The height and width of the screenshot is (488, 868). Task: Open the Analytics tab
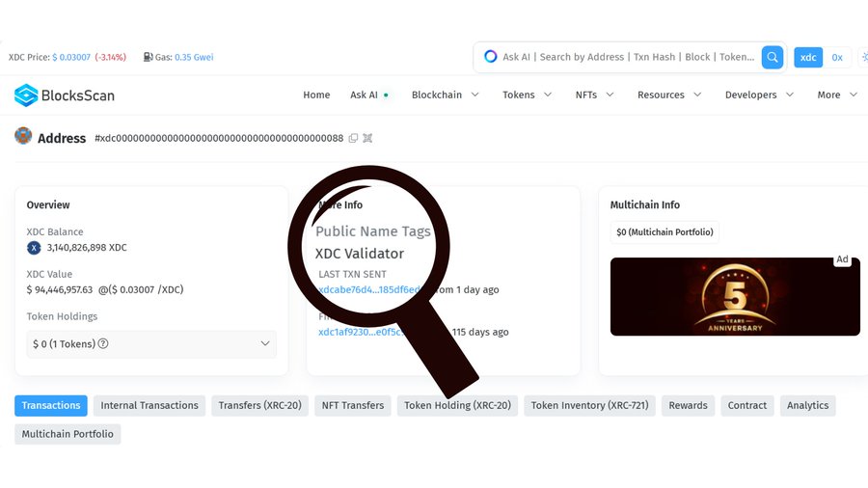pos(807,406)
